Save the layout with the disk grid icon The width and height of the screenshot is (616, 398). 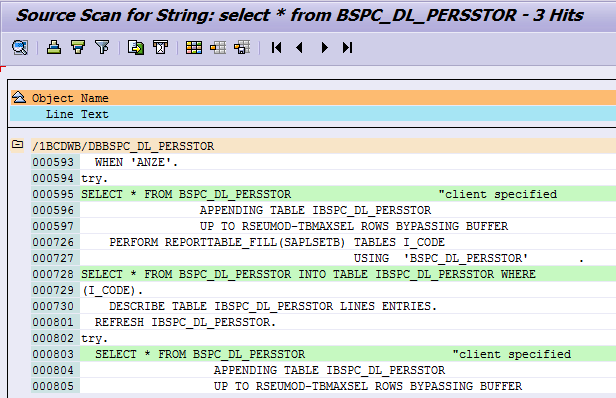coord(242,48)
